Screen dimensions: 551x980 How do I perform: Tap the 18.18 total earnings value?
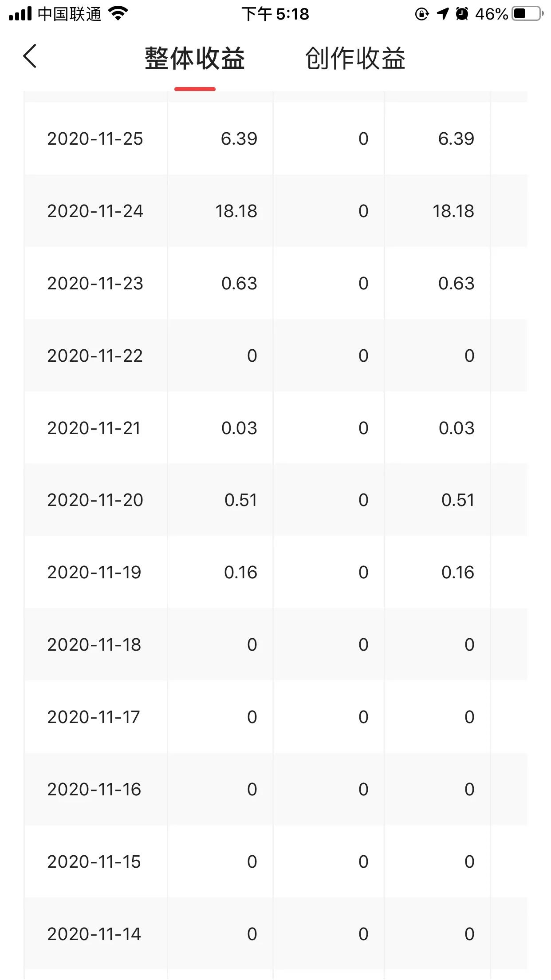(236, 211)
